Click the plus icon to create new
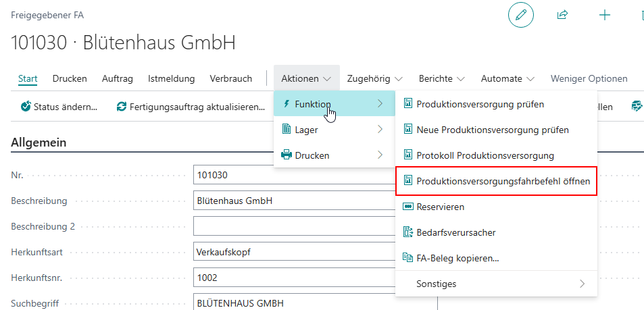 (605, 15)
